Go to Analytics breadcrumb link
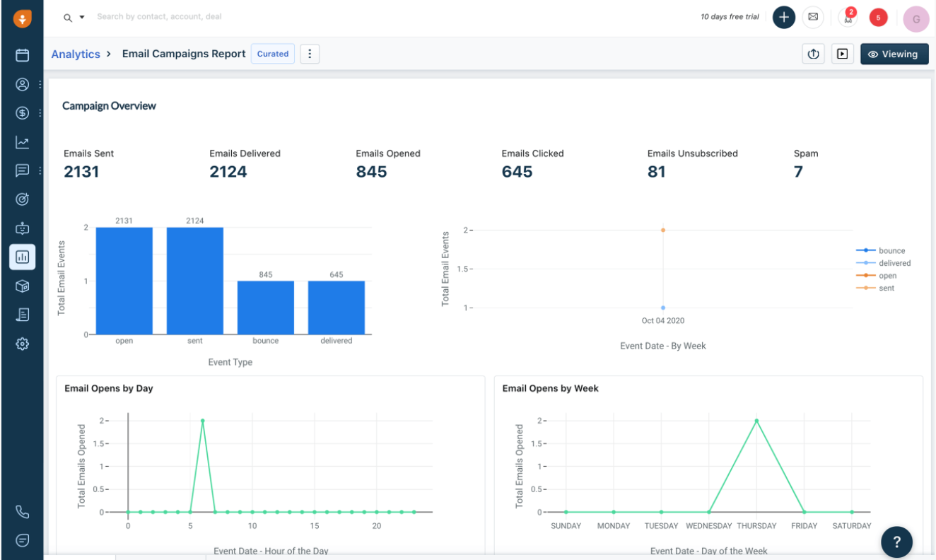 click(x=76, y=54)
